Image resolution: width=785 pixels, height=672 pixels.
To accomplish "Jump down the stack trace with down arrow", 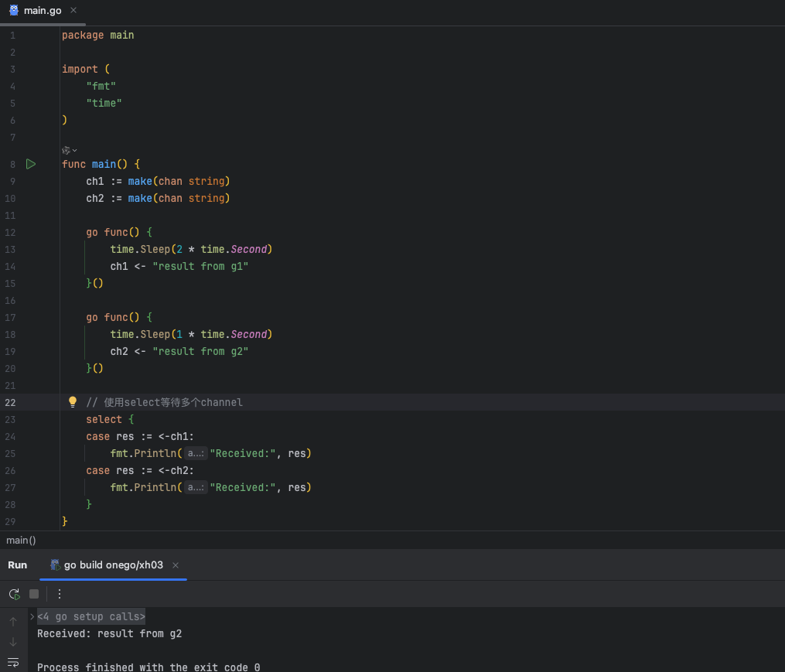I will [x=13, y=642].
